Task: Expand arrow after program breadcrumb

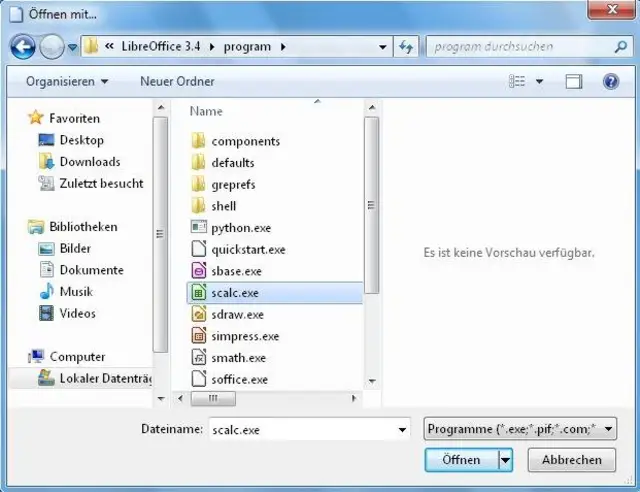Action: [x=283, y=47]
